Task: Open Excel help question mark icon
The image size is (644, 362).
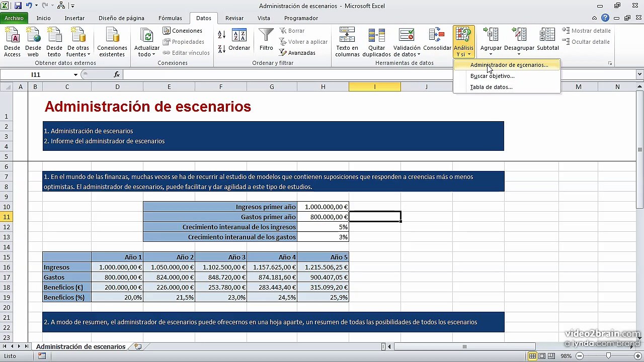Action: pyautogui.click(x=605, y=18)
